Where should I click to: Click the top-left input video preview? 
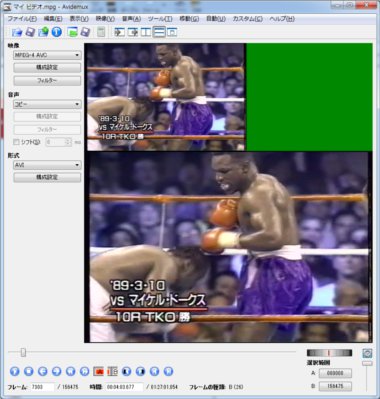[166, 97]
